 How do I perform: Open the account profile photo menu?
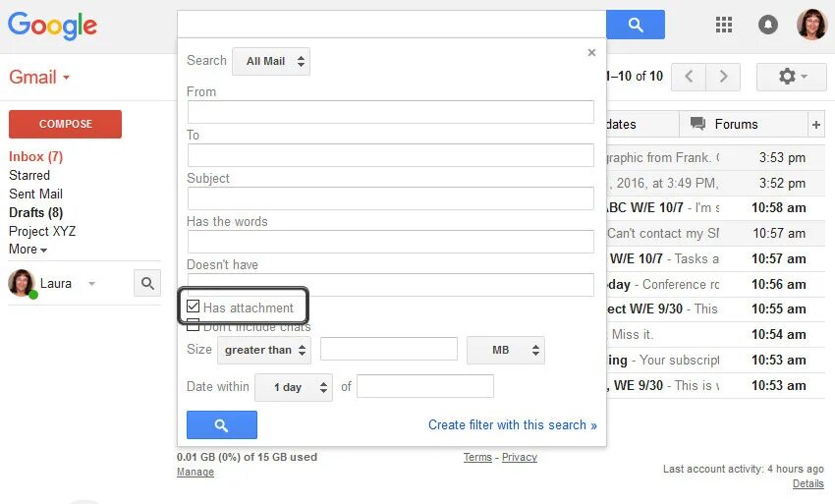pyautogui.click(x=811, y=25)
